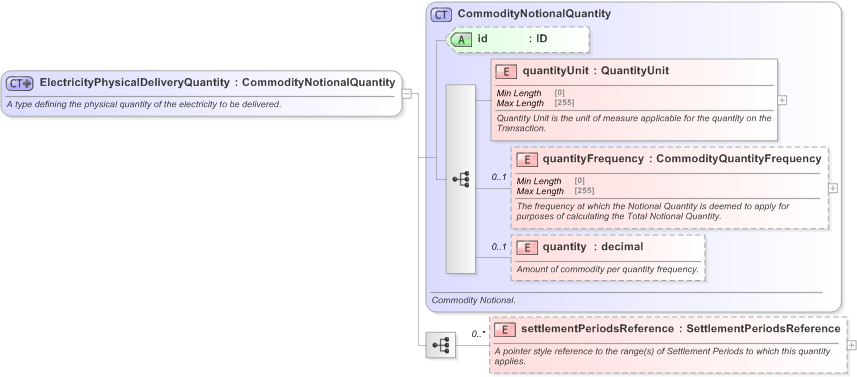Viewport: 857px width, 377px height.
Task: Click the 'A type defining the physical quantity' description
Action: 144,104
